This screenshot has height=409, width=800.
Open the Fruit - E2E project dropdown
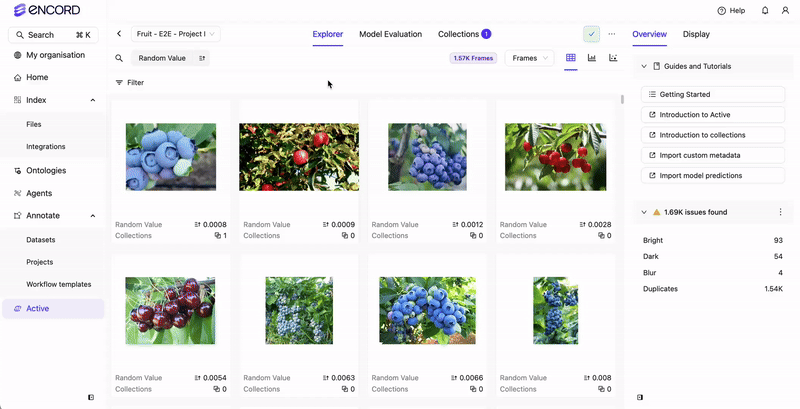(x=176, y=34)
